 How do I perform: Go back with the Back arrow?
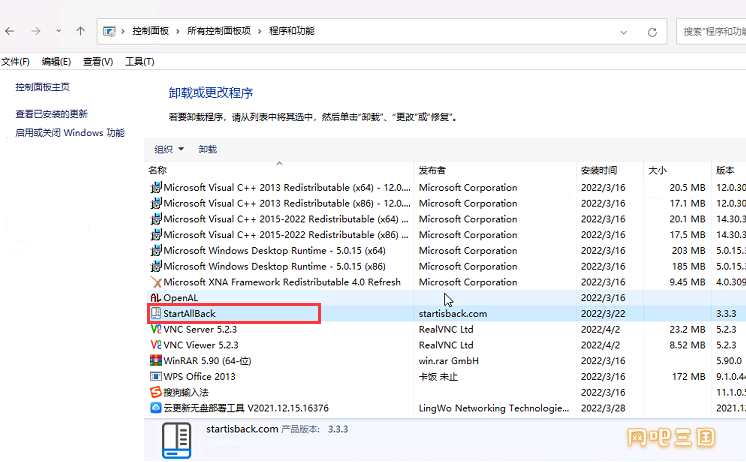[x=10, y=31]
